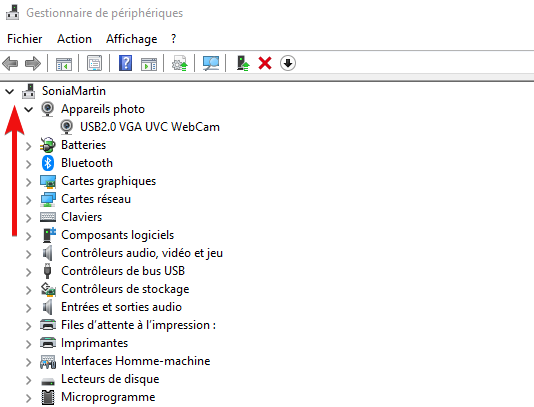Open the ? help menu
The image size is (534, 407).
click(x=173, y=39)
